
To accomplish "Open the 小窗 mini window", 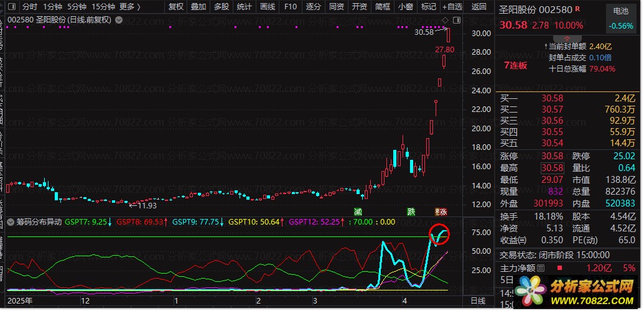I will 405,7.
